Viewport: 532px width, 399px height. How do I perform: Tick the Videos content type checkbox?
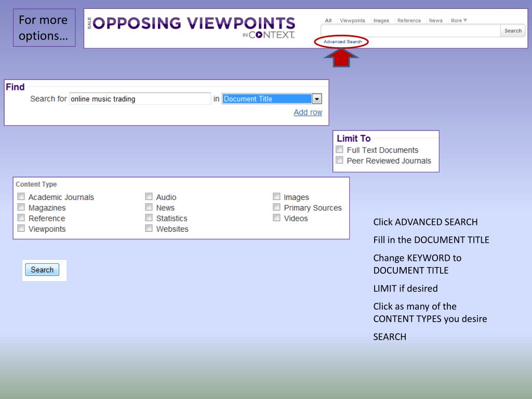tap(276, 218)
